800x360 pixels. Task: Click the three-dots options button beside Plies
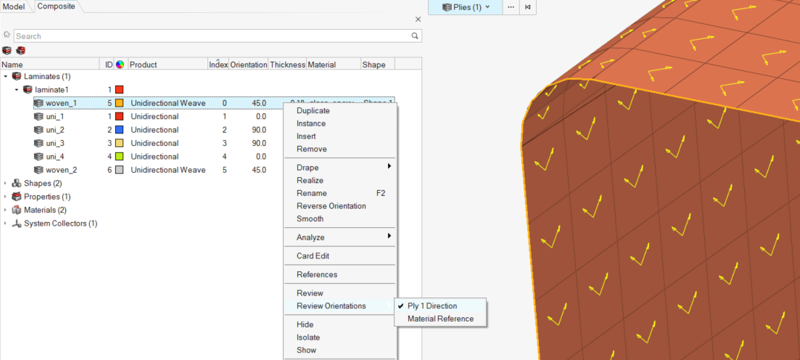pyautogui.click(x=511, y=7)
